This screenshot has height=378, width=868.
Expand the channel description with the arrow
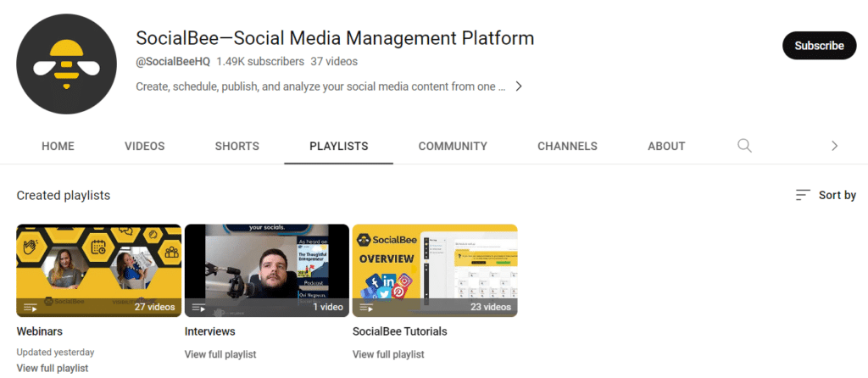(519, 86)
